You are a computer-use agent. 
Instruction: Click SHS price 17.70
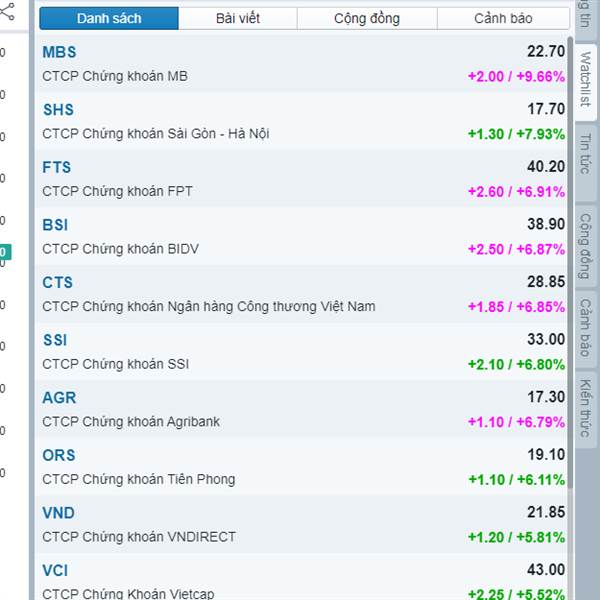point(546,109)
